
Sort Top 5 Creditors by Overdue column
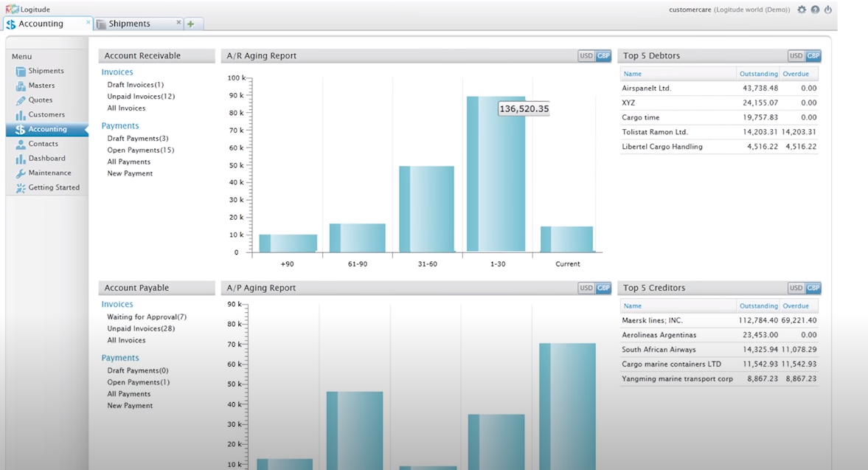(x=796, y=305)
